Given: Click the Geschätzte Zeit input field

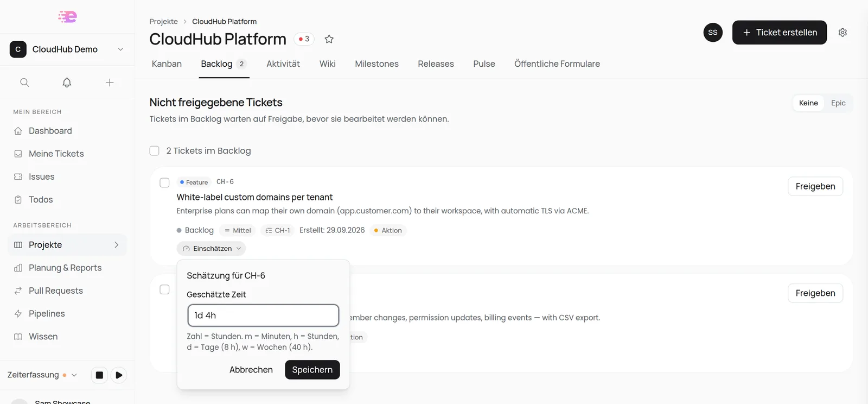Looking at the screenshot, I should click(263, 315).
